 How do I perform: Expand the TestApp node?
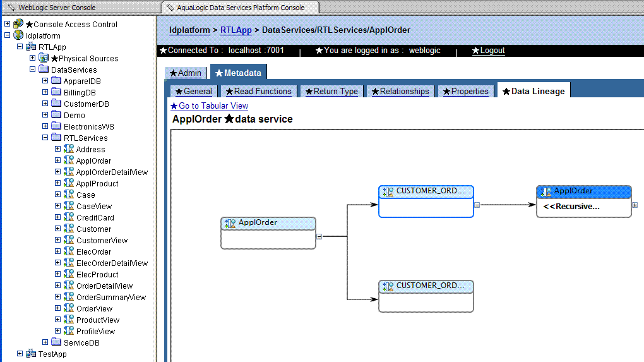pos(20,353)
